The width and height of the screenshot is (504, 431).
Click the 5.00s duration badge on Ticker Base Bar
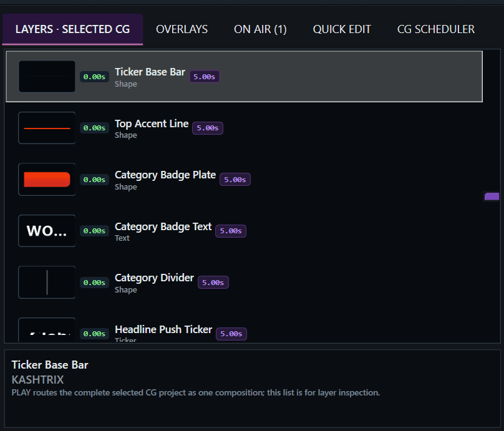(x=204, y=77)
